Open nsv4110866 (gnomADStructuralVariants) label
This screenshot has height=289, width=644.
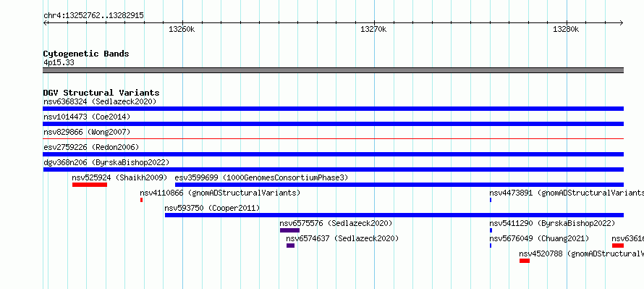[x=220, y=193]
